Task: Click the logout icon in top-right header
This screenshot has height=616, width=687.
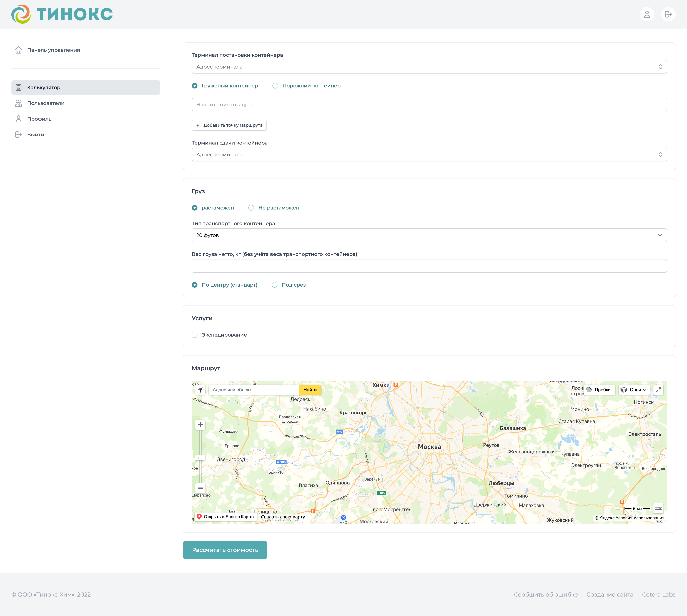Action: (x=668, y=14)
